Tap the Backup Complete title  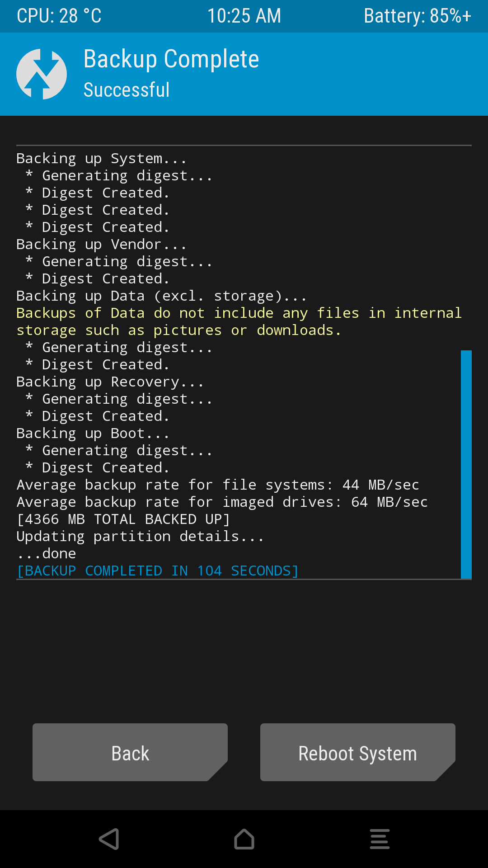point(171,59)
